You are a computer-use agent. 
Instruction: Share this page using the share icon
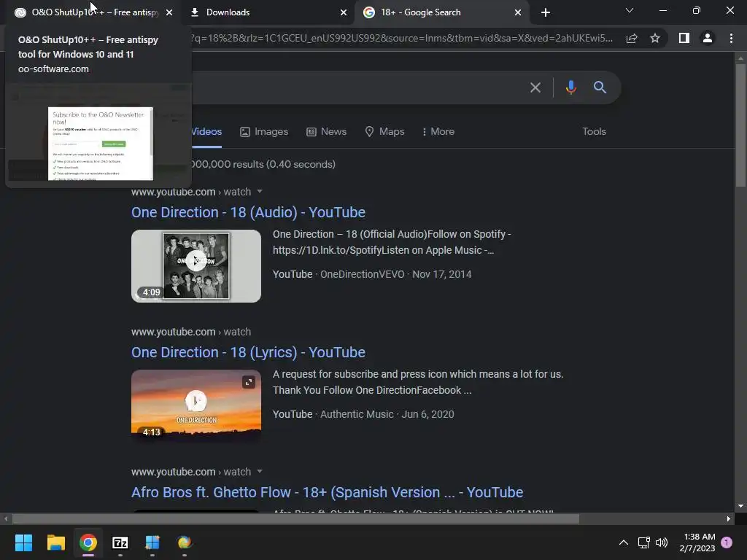tap(632, 39)
